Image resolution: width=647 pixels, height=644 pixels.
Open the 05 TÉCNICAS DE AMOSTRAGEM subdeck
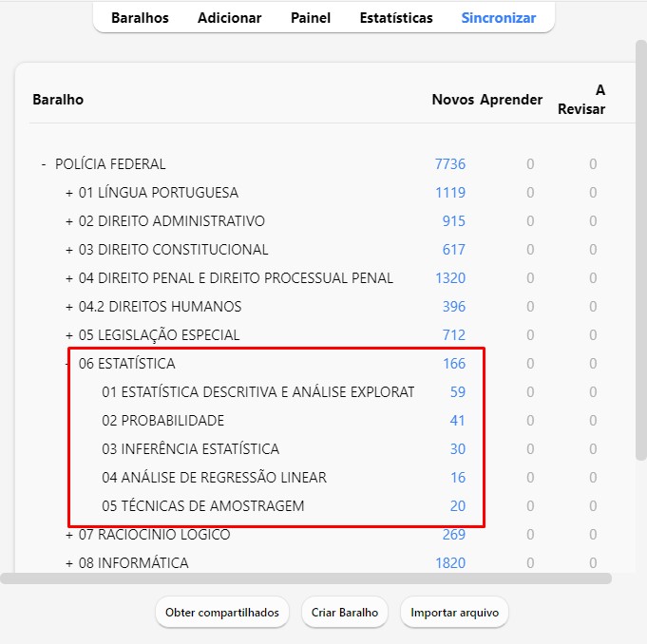tap(203, 505)
